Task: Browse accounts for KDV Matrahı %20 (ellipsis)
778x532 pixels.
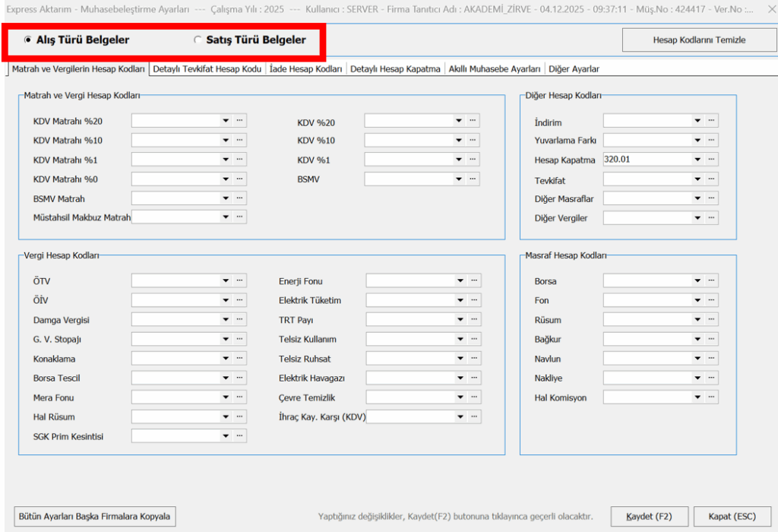Action: click(x=239, y=121)
